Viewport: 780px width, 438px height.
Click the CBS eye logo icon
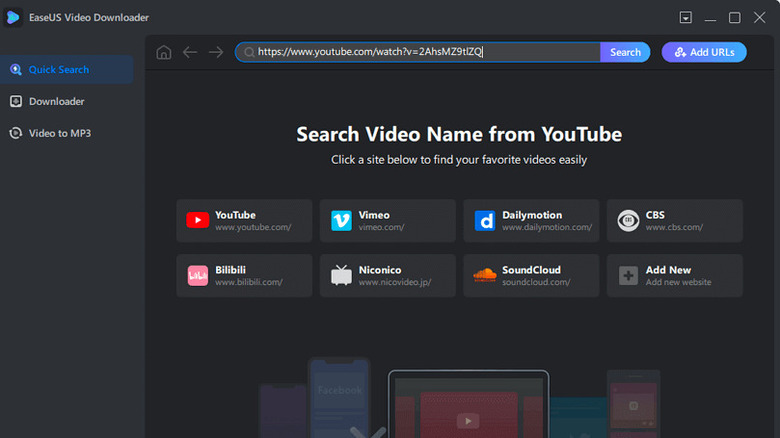pyautogui.click(x=628, y=221)
